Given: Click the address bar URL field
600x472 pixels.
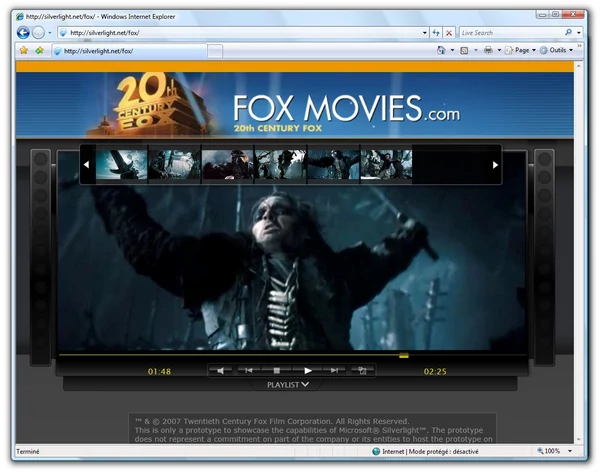Looking at the screenshot, I should click(x=239, y=33).
